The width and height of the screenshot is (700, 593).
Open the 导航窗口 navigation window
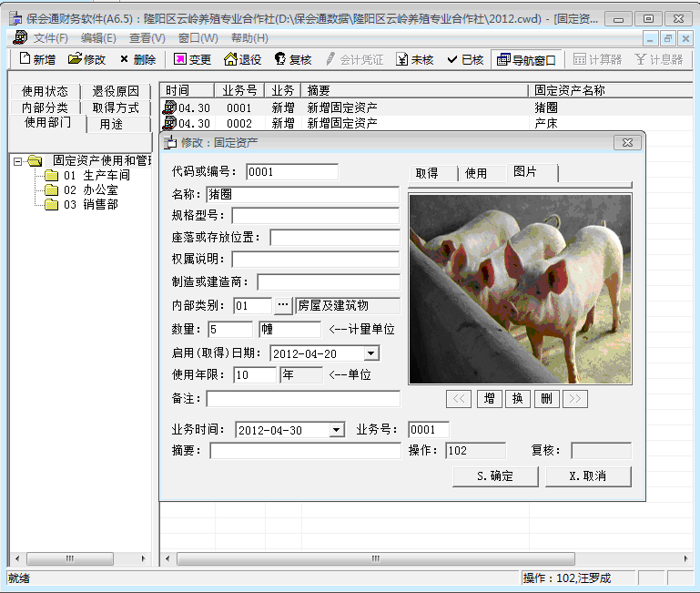525,59
